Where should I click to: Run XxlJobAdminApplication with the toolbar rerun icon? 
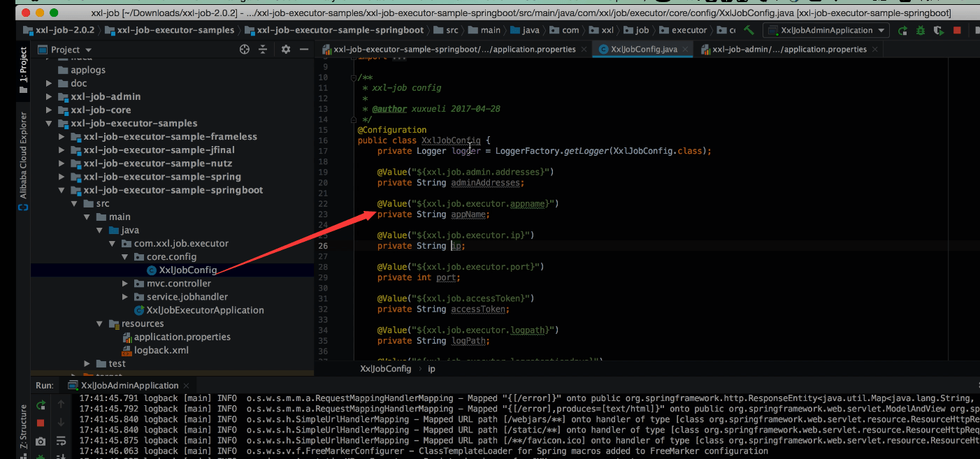point(903,30)
